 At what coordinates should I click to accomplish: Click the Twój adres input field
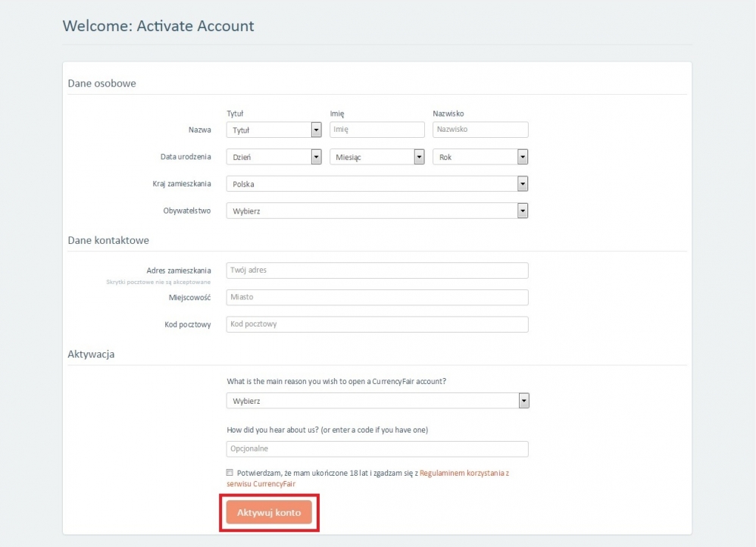click(x=377, y=270)
